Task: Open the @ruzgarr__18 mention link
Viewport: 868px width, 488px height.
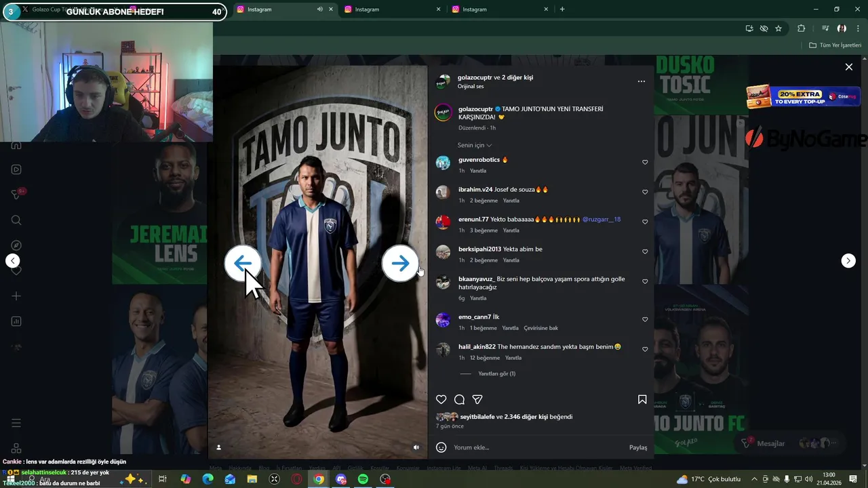Action: (x=601, y=220)
